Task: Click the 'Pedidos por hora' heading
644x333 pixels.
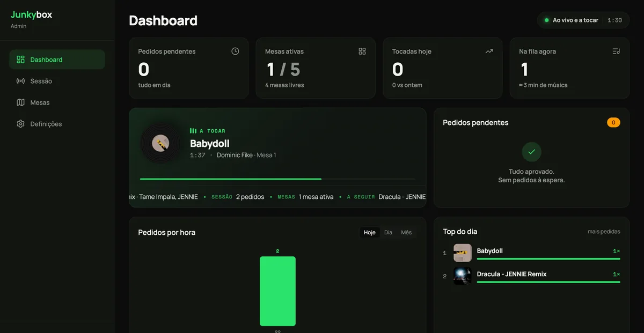Action: point(167,232)
